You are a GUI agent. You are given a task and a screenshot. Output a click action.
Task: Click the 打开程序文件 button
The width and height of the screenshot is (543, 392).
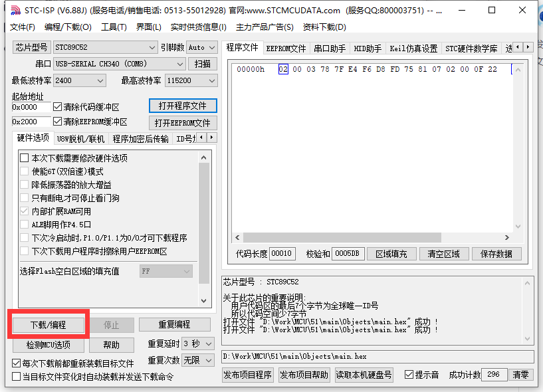click(x=182, y=105)
